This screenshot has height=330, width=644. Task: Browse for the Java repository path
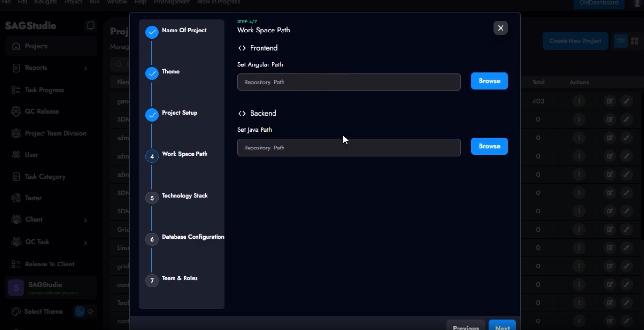489,146
